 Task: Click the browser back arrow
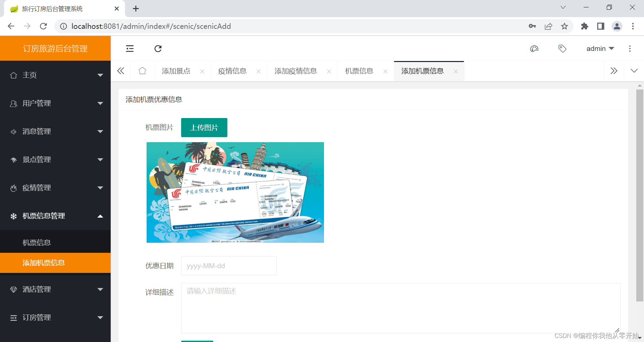point(11,26)
